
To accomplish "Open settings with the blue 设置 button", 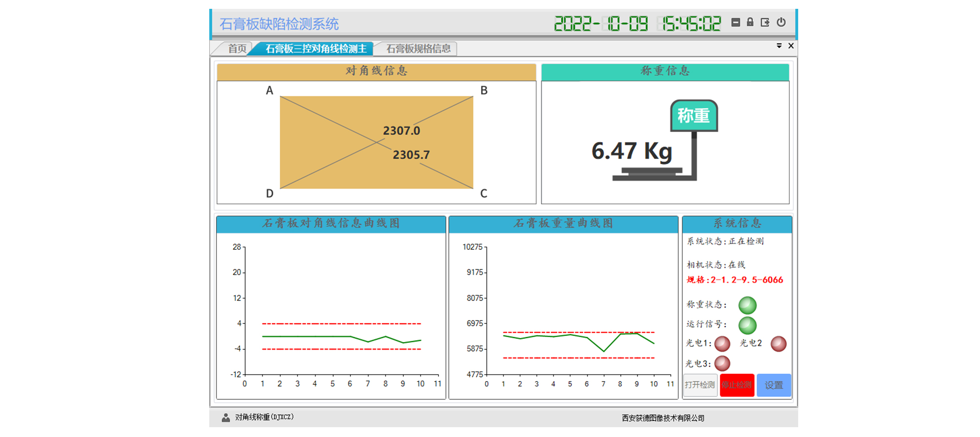I will click(x=774, y=385).
